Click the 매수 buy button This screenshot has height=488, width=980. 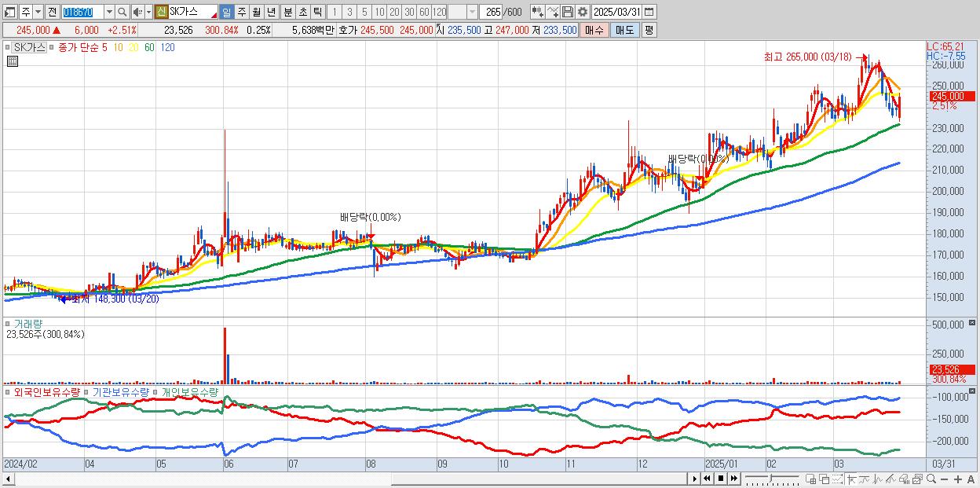tap(594, 30)
